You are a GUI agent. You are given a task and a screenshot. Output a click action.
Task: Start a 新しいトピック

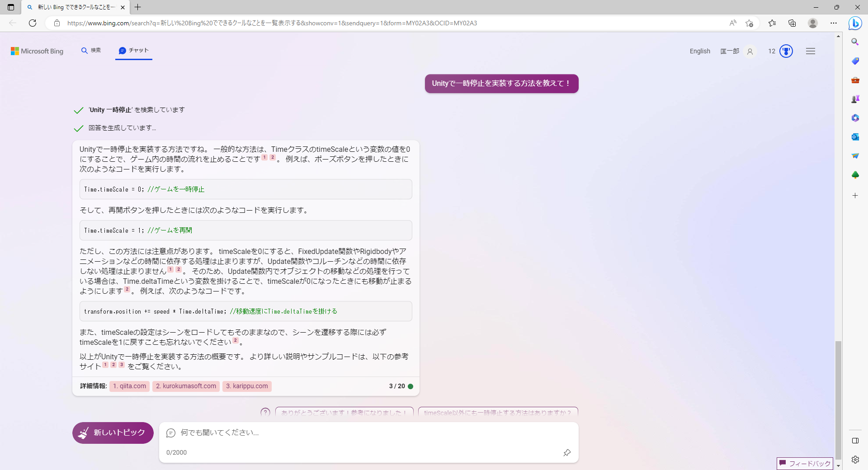click(x=113, y=433)
